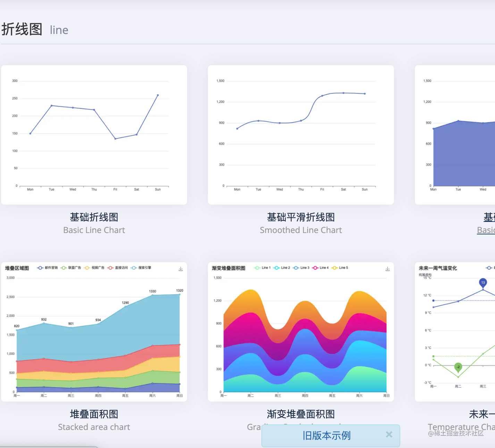The height and width of the screenshot is (448, 495).
Task: Toggle the Line 4 legend item
Action: pyautogui.click(x=320, y=268)
